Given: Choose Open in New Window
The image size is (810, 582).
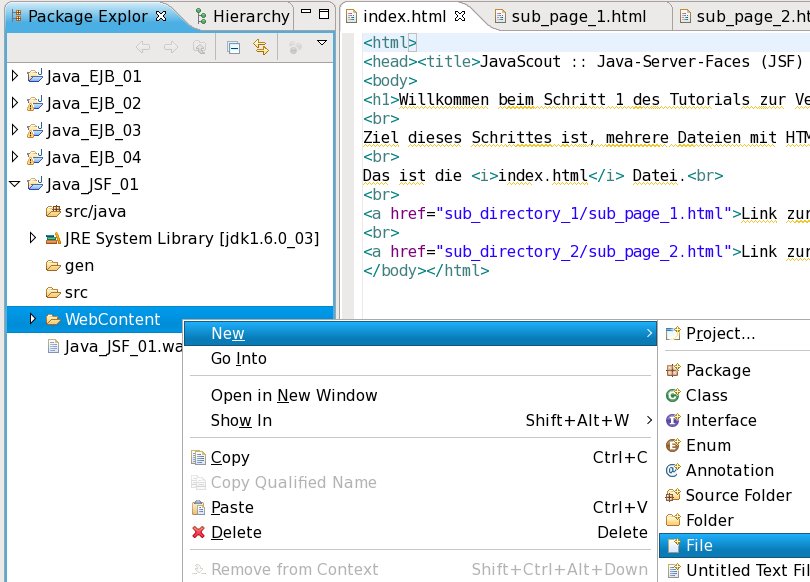Looking at the screenshot, I should click(x=294, y=396).
